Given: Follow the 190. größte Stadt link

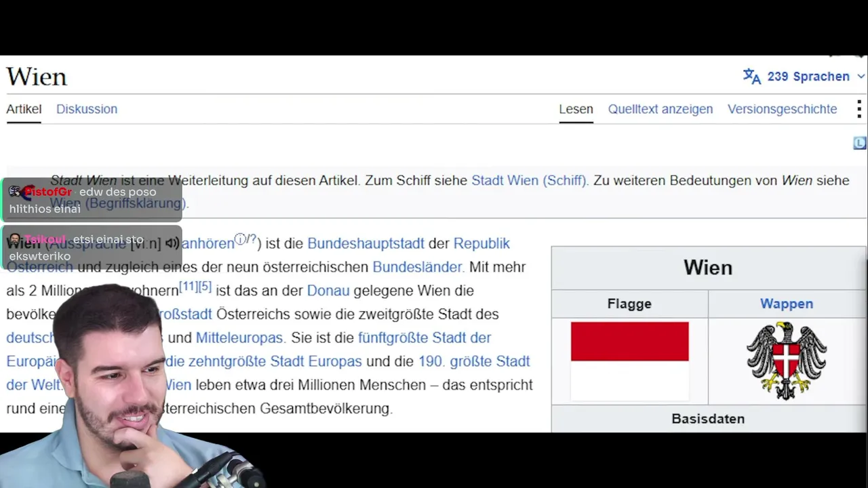Looking at the screenshot, I should point(474,361).
